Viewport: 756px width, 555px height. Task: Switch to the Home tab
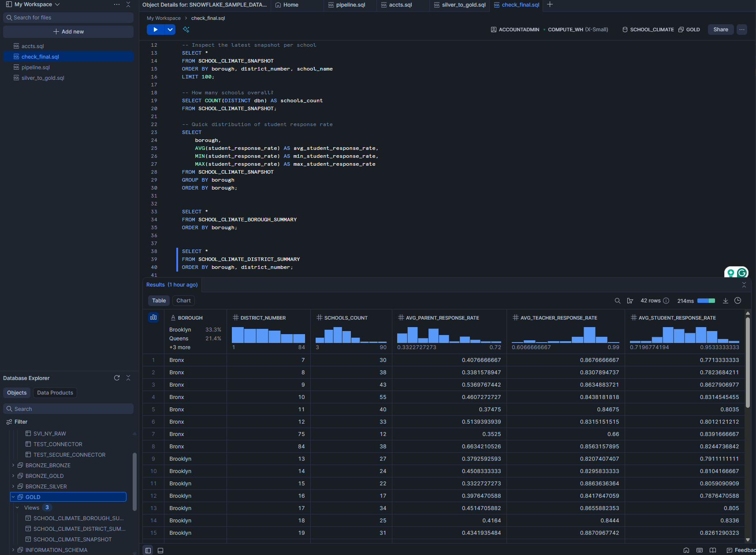point(287,5)
